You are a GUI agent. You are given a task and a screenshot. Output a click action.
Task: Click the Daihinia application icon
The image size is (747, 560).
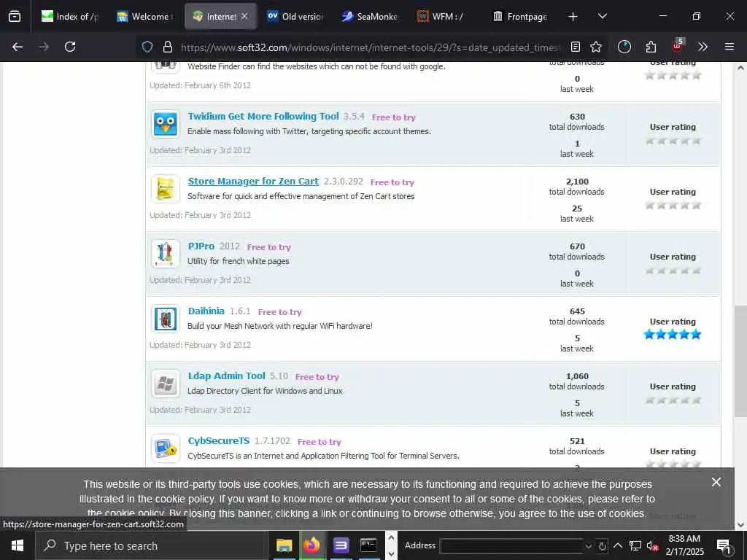[x=166, y=318]
